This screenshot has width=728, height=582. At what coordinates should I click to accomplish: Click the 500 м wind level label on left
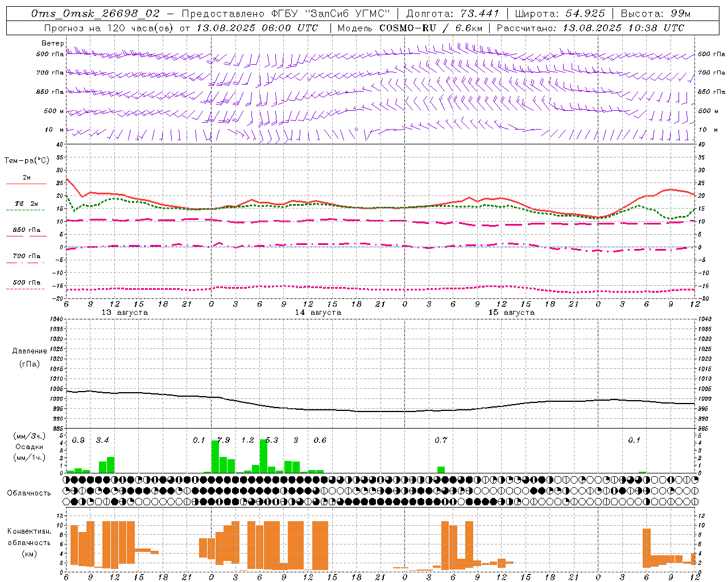click(54, 111)
